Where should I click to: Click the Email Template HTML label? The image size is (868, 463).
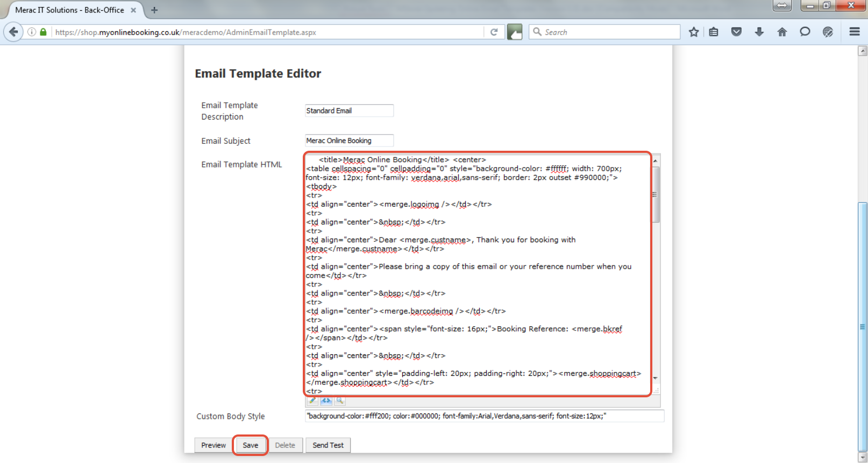241,165
